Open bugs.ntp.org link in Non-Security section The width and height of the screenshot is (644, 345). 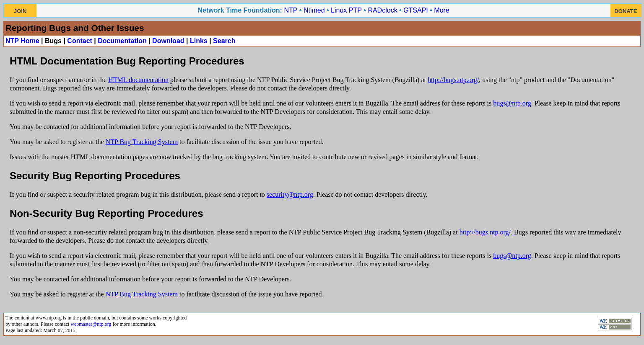[485, 232]
